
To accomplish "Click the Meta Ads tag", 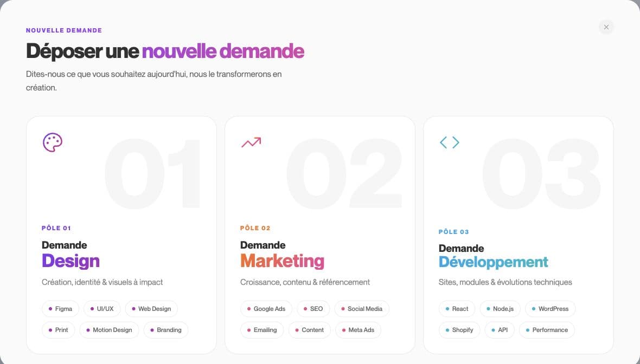I will pyautogui.click(x=359, y=330).
